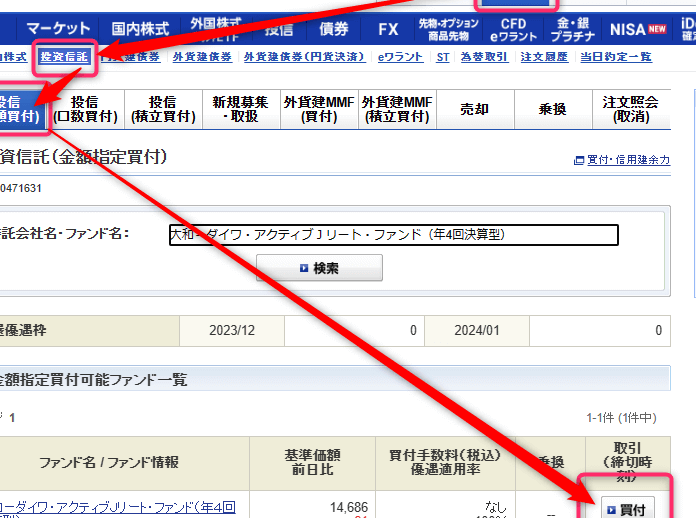
Task: Click the 14,686 base price value
Action: coord(349,507)
